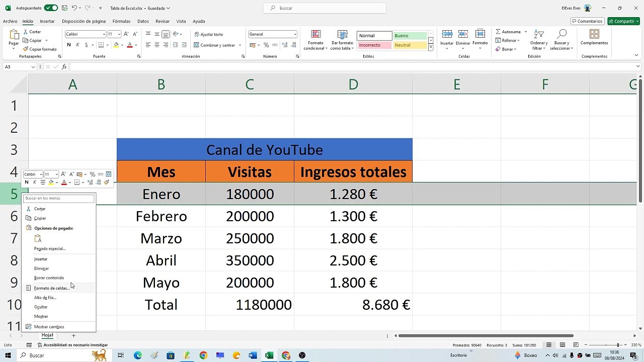Turn off the Autoguardado switch

(51, 8)
